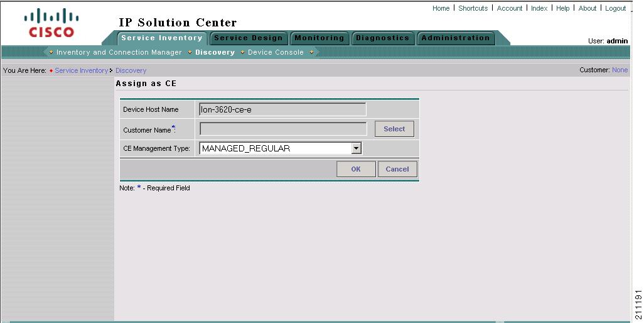Open the Index link
This screenshot has width=644, height=323.
pos(539,8)
